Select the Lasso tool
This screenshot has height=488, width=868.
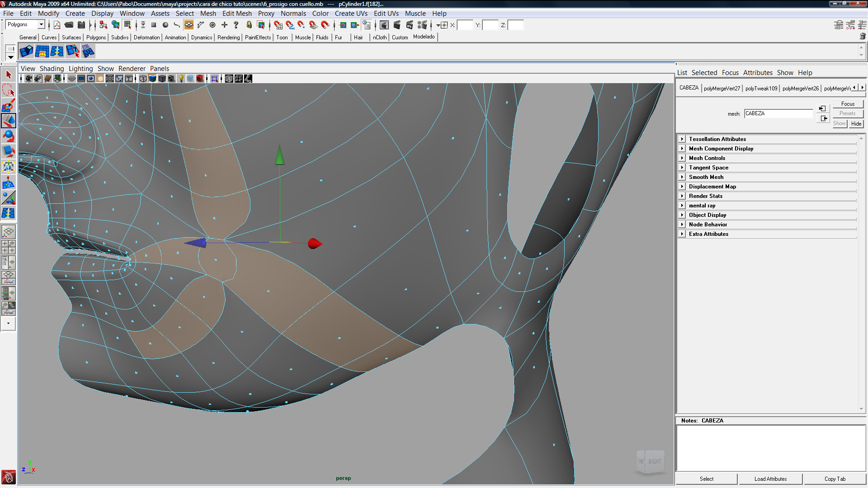(x=8, y=90)
